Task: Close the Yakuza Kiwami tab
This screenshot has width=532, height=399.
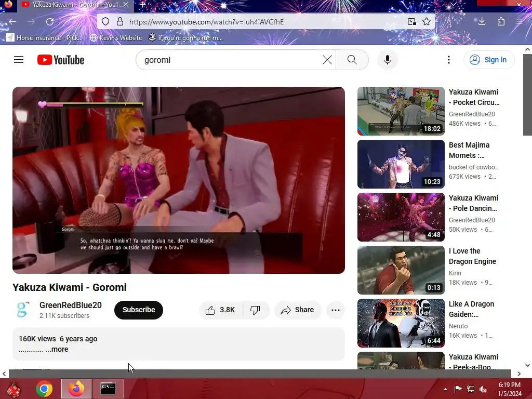Action: 126,5
